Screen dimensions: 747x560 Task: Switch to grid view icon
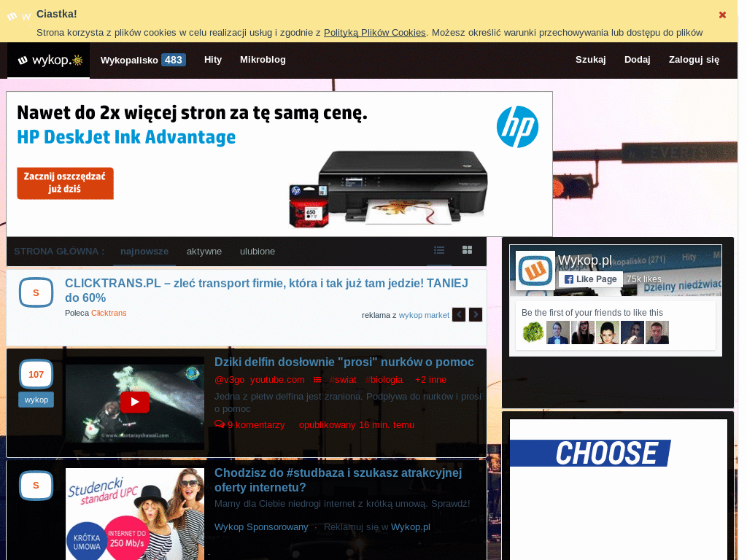[x=468, y=250]
